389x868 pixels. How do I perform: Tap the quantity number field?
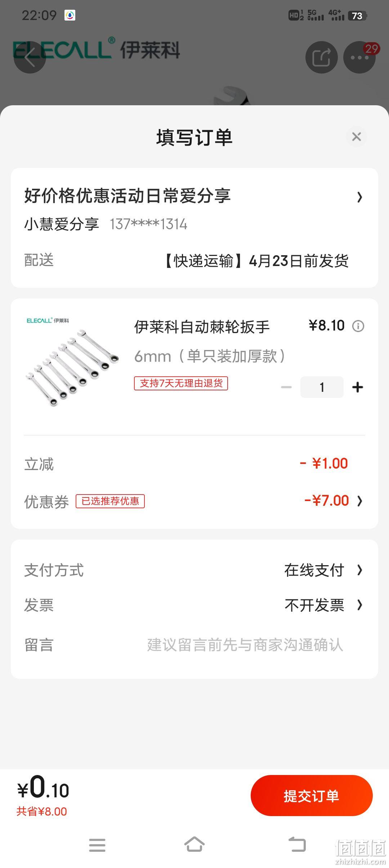(x=322, y=387)
